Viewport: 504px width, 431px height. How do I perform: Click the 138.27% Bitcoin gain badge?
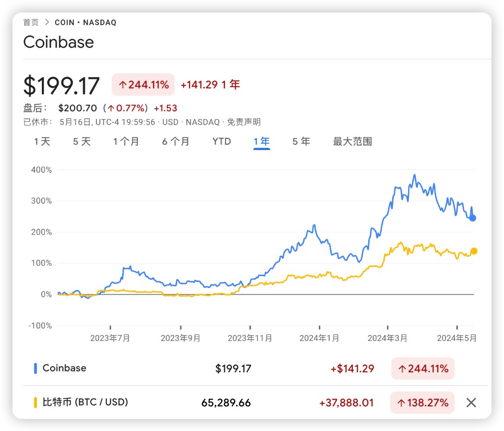(422, 403)
